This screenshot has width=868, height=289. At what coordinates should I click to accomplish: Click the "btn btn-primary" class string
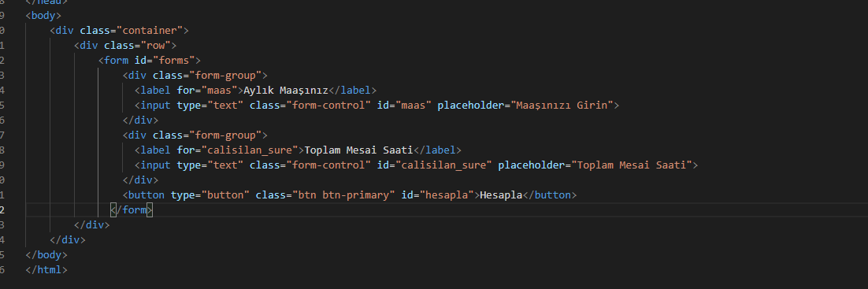340,195
